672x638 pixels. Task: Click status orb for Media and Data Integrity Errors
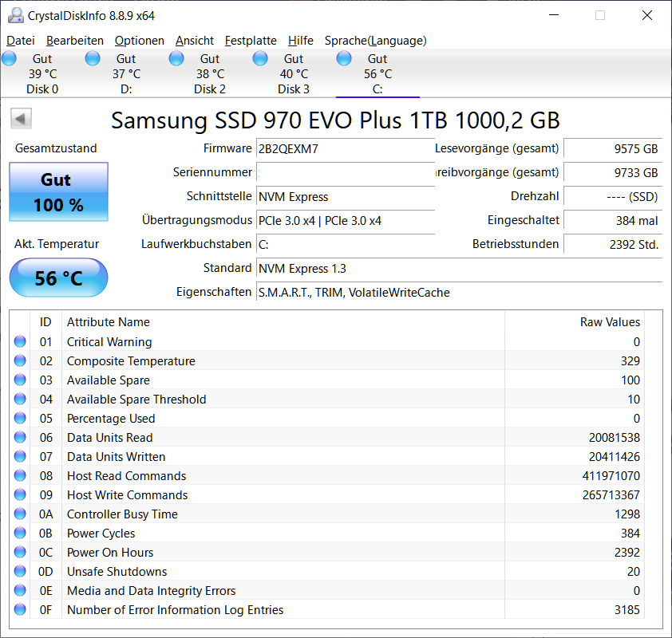[x=20, y=590]
